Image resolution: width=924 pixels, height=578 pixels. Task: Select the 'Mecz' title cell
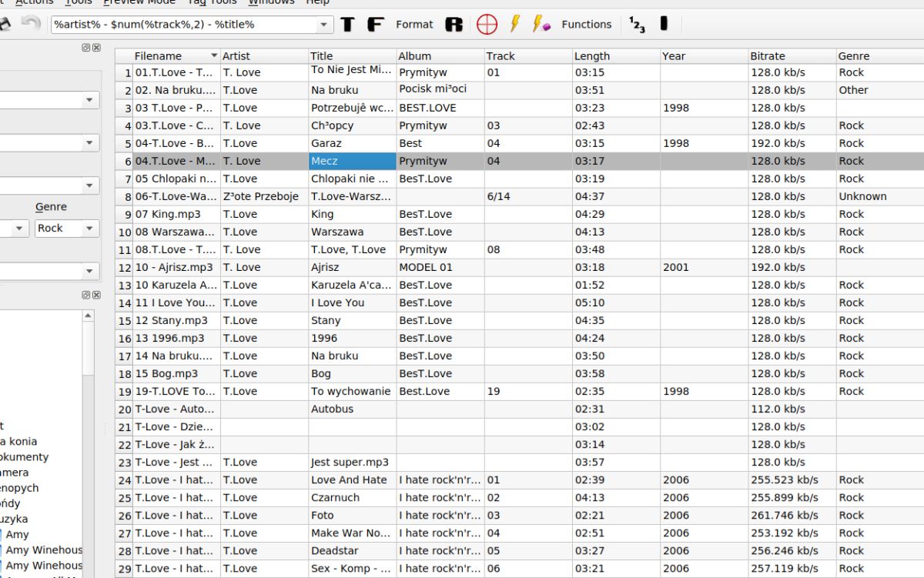pyautogui.click(x=352, y=161)
